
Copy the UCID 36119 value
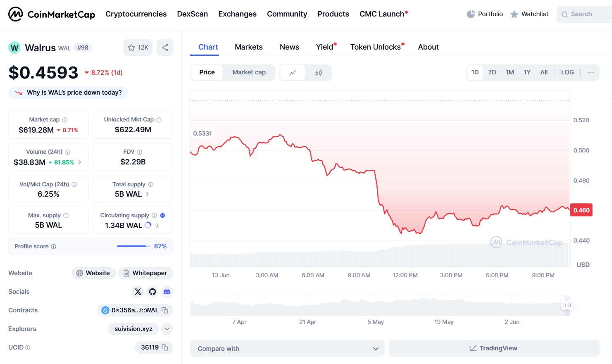(165, 347)
